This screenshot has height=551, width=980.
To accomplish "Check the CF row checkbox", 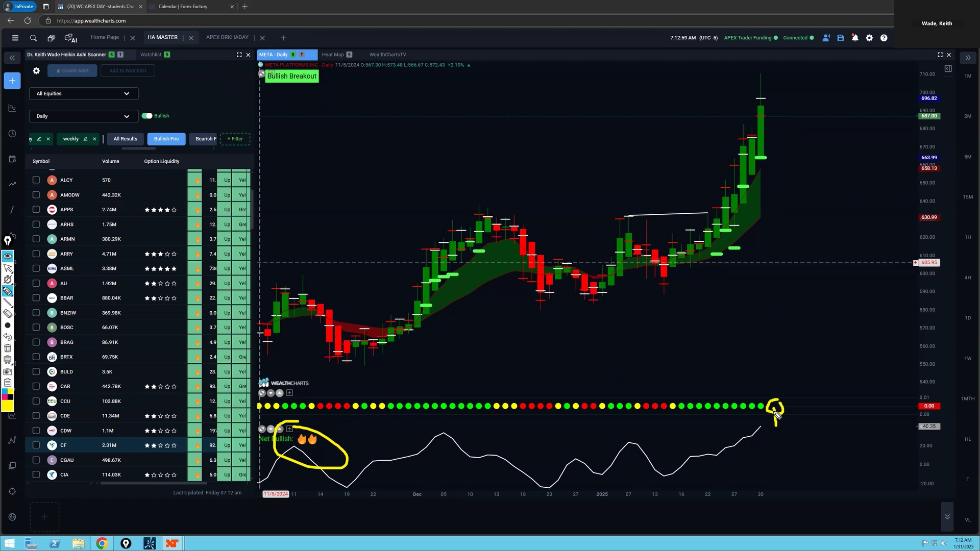I will [x=36, y=445].
